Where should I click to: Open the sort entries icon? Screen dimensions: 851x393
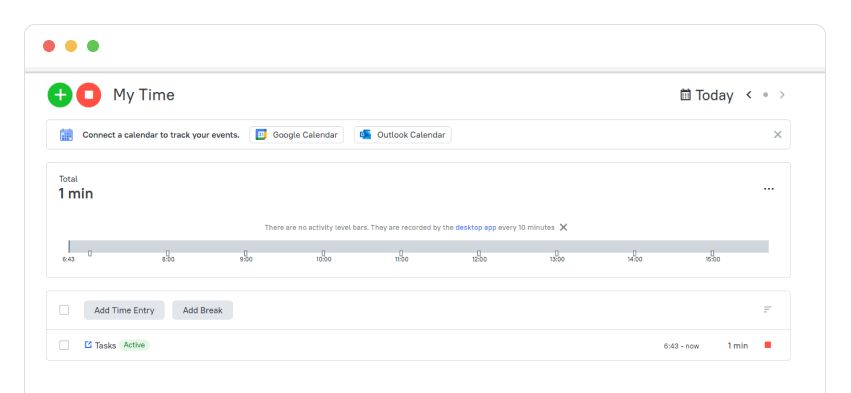pos(767,309)
